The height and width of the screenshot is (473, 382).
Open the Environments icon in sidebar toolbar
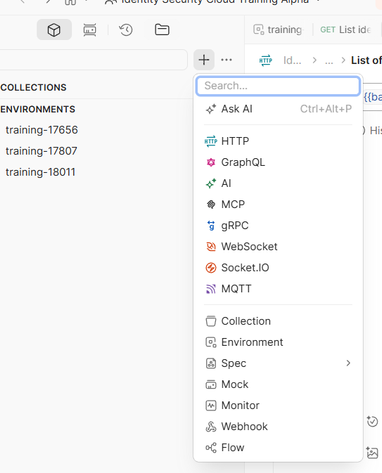(x=90, y=30)
